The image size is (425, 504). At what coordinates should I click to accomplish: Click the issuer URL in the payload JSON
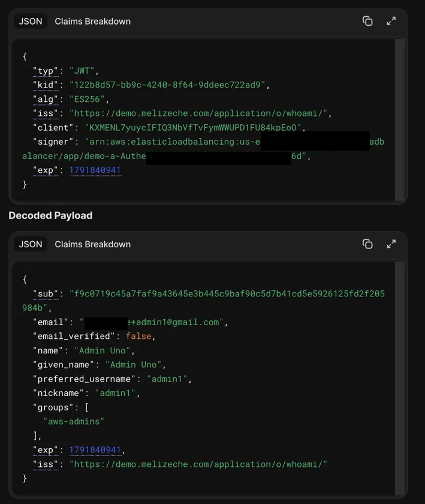[198, 464]
